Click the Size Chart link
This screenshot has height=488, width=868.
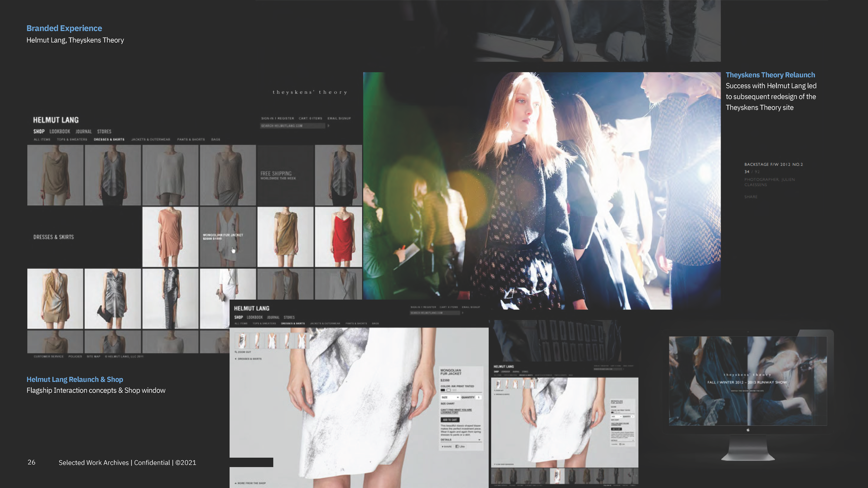click(448, 404)
